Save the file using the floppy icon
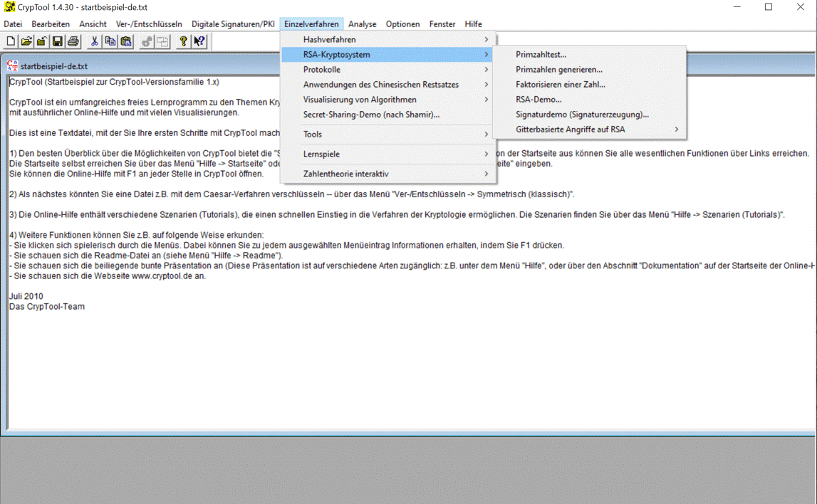Screen dimensions: 817x504 [x=57, y=42]
